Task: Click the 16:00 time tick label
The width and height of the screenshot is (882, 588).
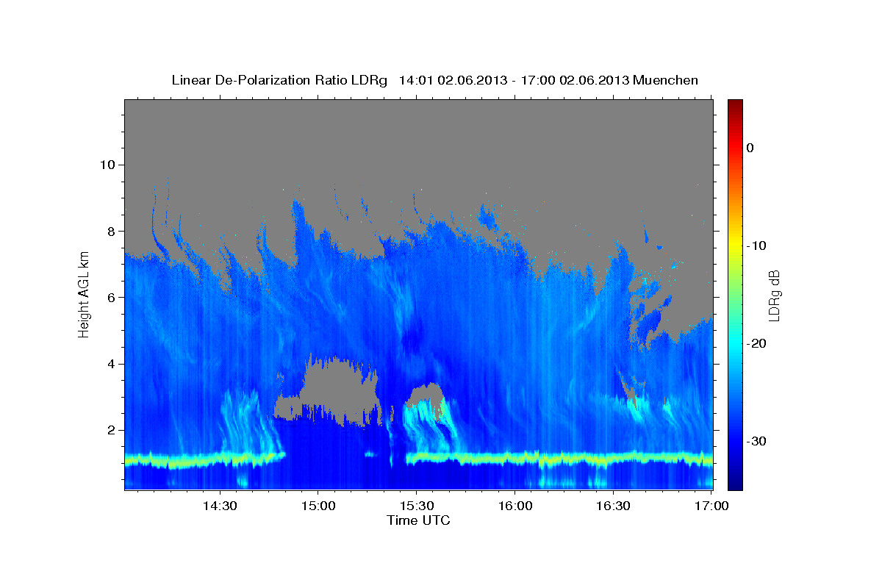Action: point(515,506)
